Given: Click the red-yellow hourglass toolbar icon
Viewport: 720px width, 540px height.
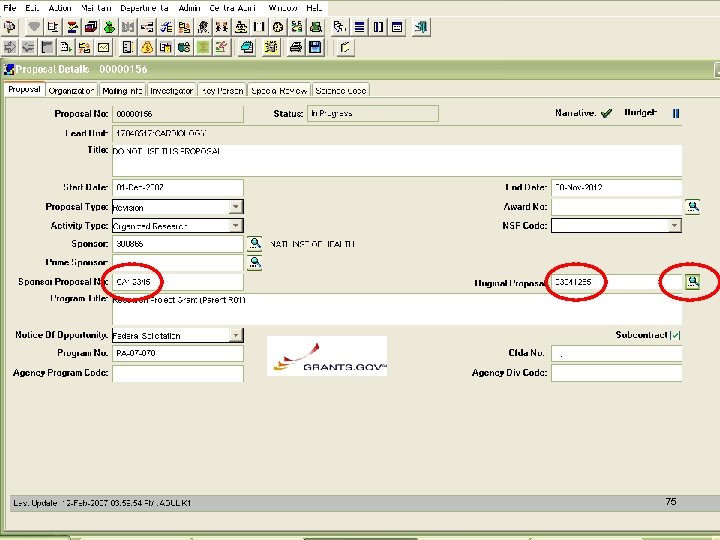Looking at the screenshot, I should click(72, 27).
